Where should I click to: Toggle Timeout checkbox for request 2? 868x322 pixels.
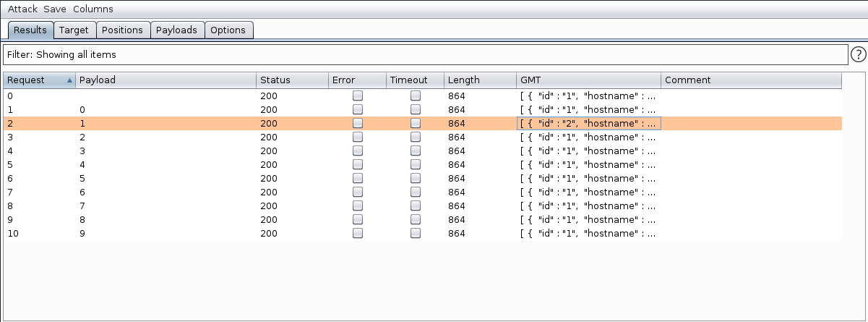416,123
